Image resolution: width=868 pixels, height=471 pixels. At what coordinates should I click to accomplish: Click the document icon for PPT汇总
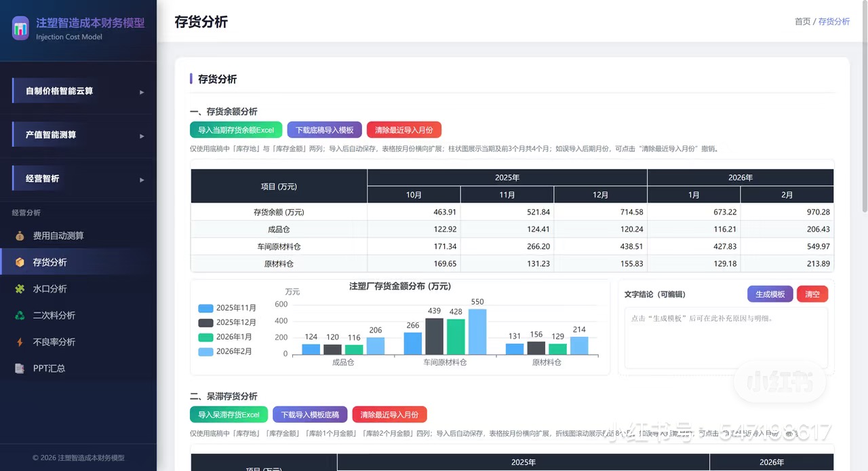(20, 368)
